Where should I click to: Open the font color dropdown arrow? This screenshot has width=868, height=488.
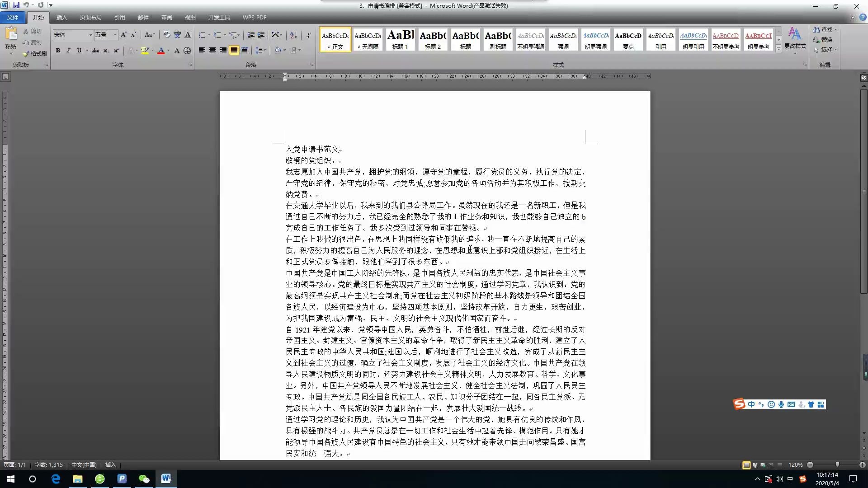(x=169, y=51)
